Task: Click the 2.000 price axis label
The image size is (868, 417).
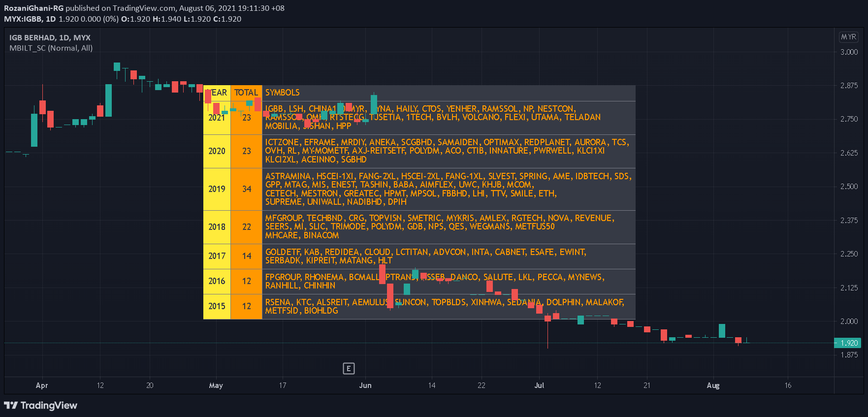Action: coord(849,321)
